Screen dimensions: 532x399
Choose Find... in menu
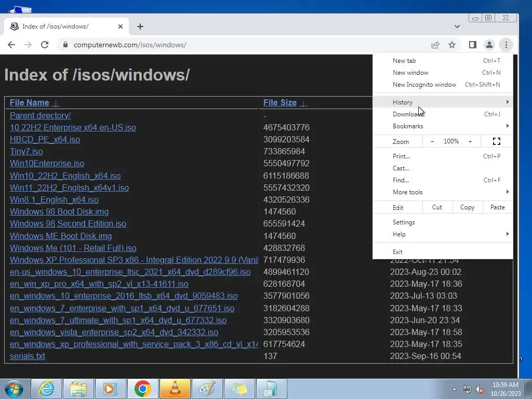(x=443, y=180)
